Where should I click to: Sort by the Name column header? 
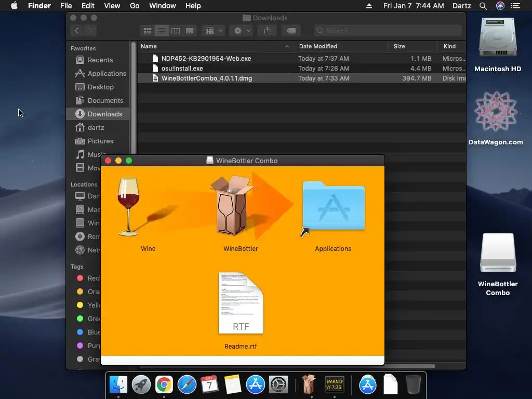coord(216,46)
